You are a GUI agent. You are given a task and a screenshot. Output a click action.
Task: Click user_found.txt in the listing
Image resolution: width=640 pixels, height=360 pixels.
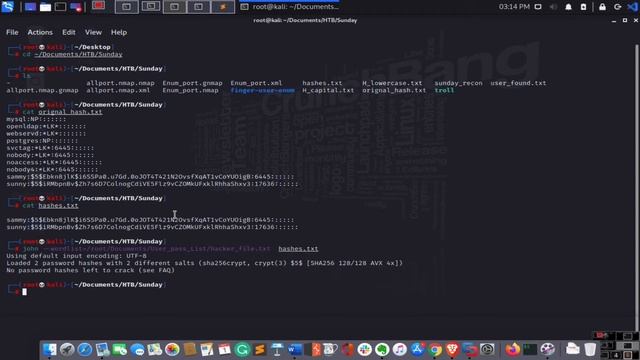518,83
